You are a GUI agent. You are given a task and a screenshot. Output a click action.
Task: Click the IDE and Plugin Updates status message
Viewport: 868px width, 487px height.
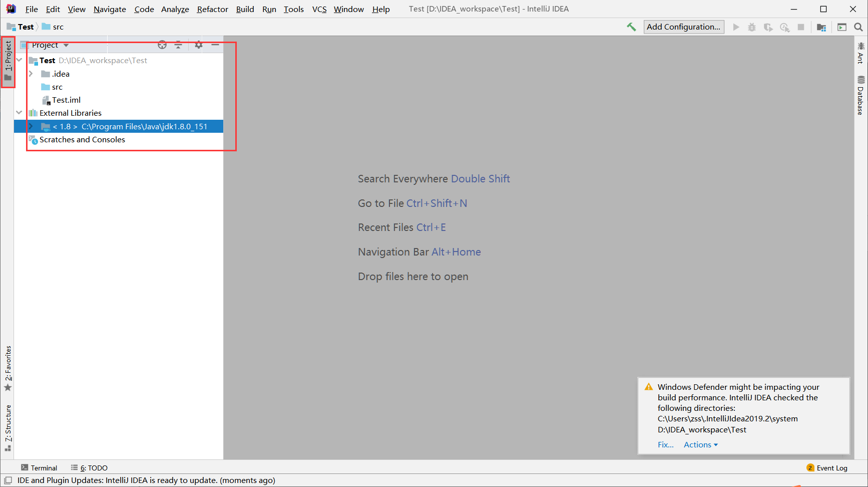pos(146,480)
